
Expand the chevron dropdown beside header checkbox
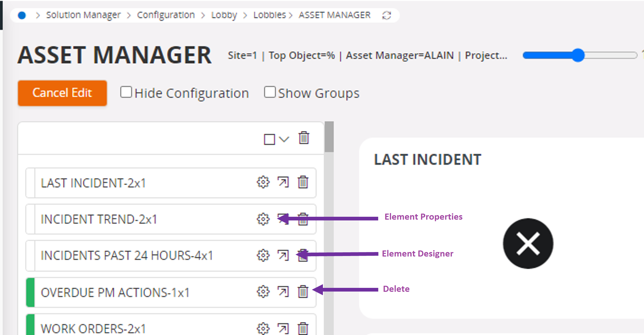click(x=284, y=139)
